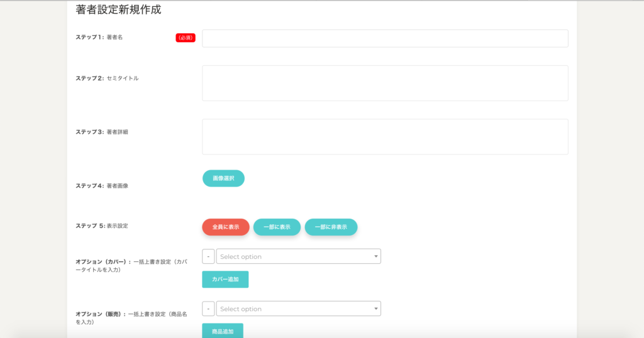
Task: Select 一部に非表示 display setting
Action: coord(331,227)
